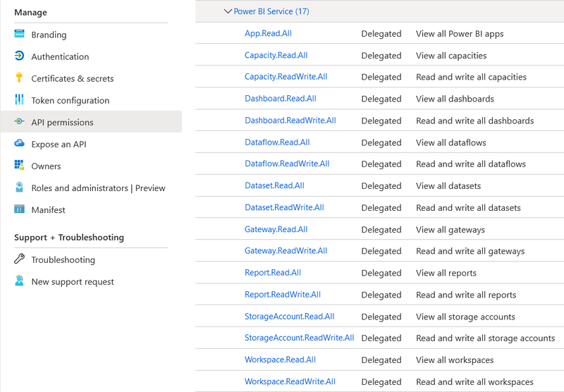The image size is (564, 392).
Task: Open the Workspace.Read.All permission
Action: pos(280,360)
